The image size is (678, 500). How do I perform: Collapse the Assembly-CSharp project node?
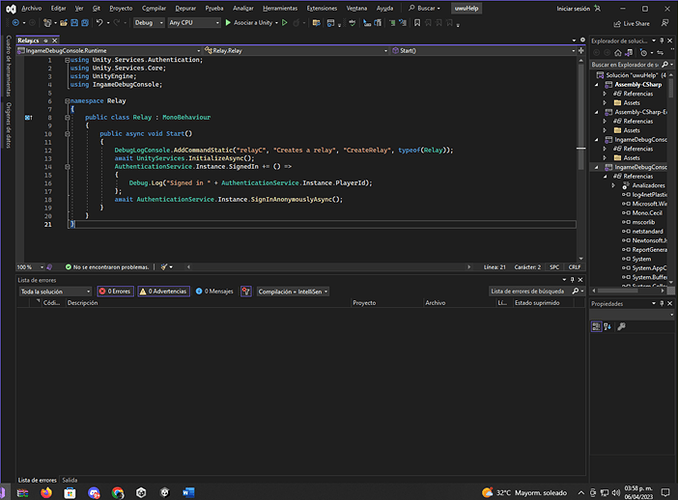(597, 85)
